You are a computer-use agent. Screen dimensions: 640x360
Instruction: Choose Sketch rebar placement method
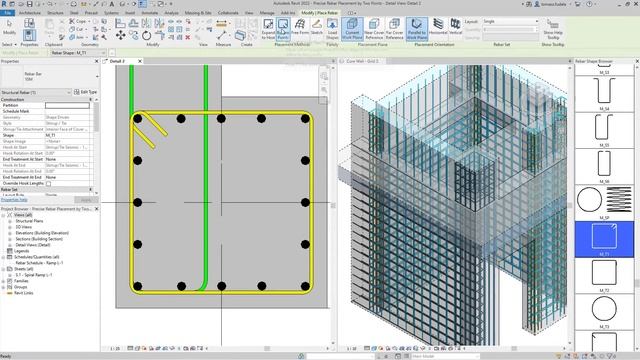(317, 27)
